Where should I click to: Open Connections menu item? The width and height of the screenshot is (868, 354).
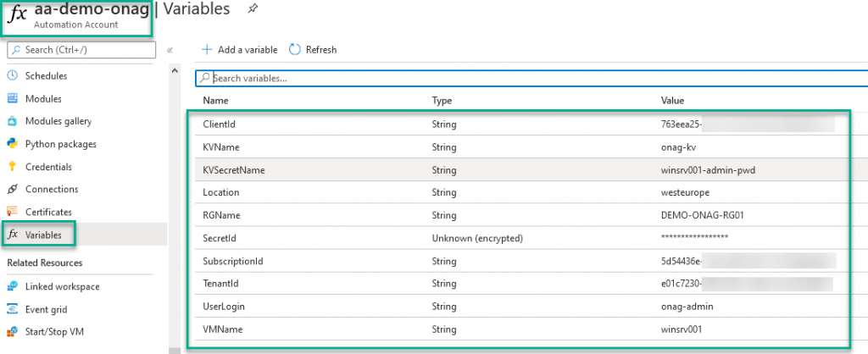click(52, 189)
